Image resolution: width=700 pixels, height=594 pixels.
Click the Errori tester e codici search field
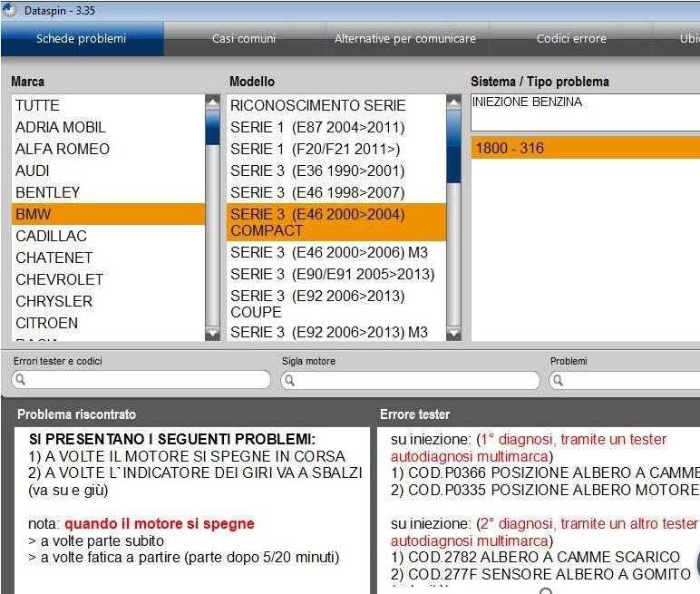coord(141,380)
